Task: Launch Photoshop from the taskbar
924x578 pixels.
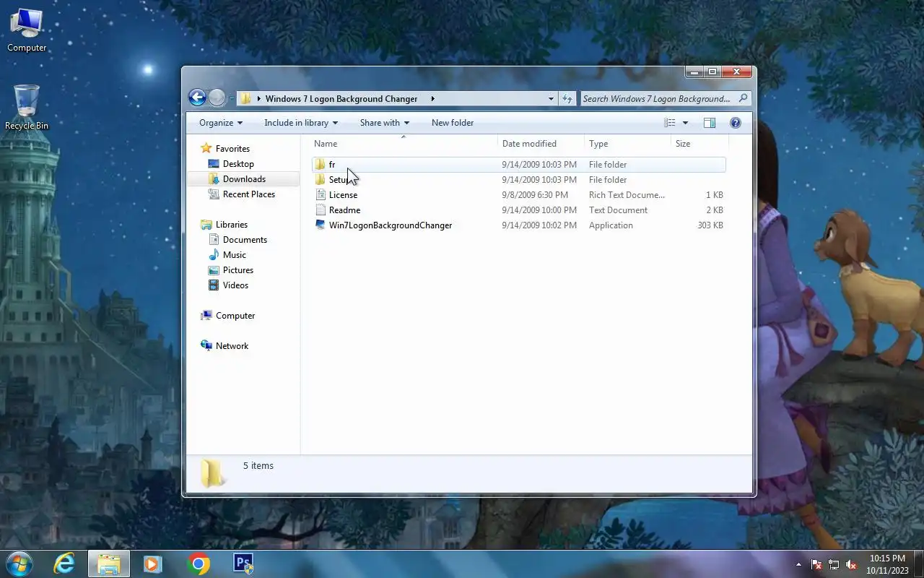Action: coord(243,564)
